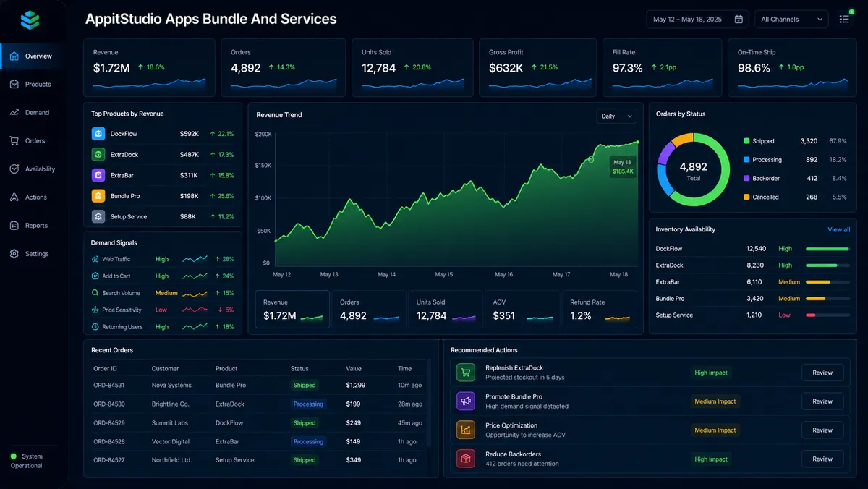Click the Bundle Pro product icon
The image size is (868, 489).
pos(98,195)
